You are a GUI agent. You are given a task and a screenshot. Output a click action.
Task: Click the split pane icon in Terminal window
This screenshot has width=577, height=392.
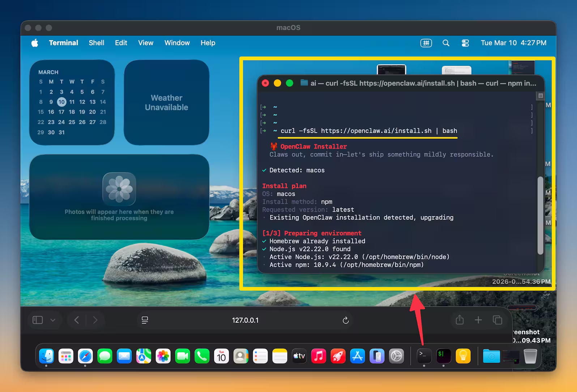(x=540, y=96)
